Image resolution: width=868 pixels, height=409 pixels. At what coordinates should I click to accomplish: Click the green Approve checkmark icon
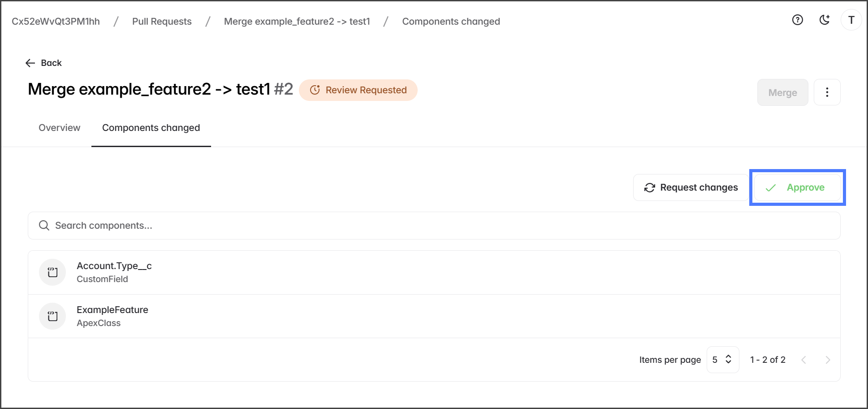[771, 188]
